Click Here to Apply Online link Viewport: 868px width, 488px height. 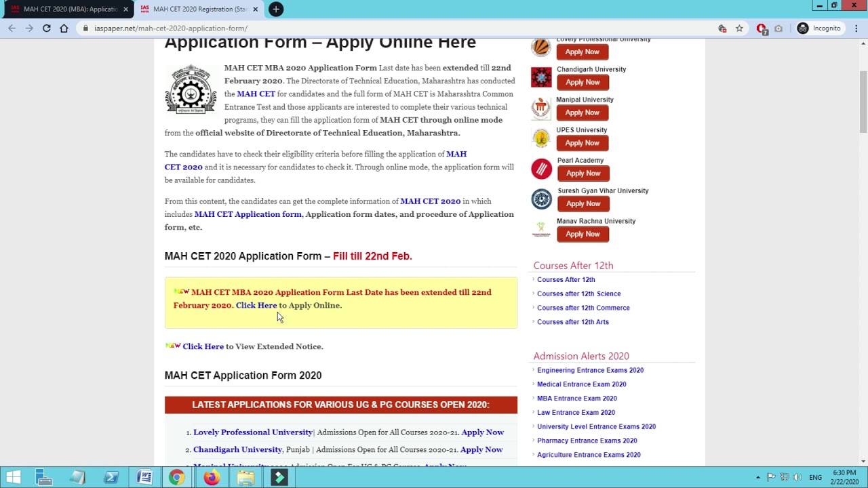pyautogui.click(x=256, y=305)
